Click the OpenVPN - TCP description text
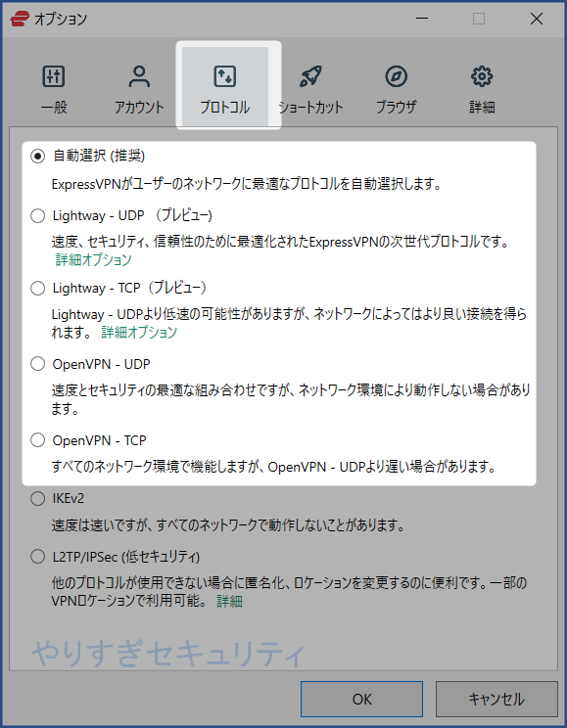567x728 pixels. (x=273, y=466)
